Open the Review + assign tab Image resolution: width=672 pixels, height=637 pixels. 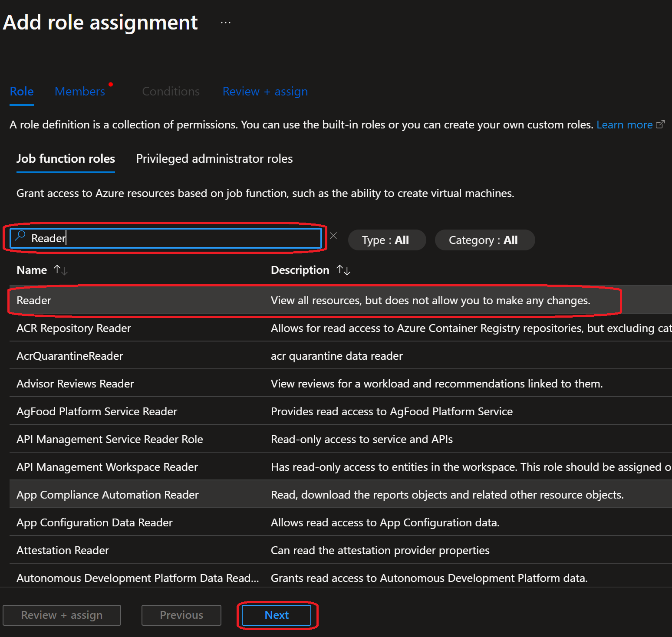[x=265, y=91]
